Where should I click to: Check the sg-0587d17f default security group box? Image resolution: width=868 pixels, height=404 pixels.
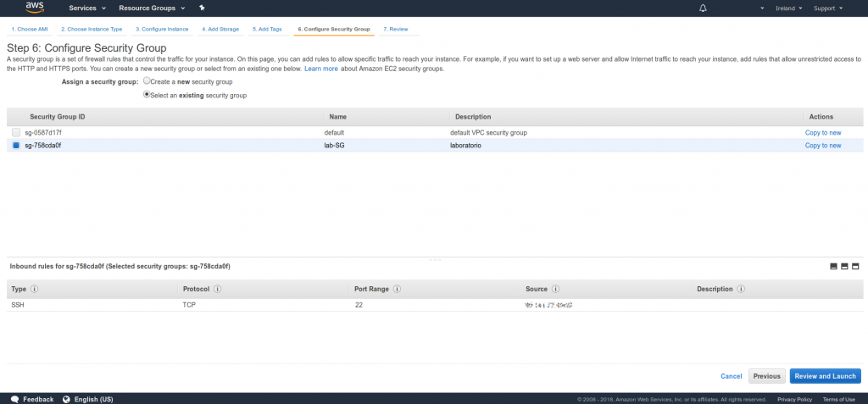click(16, 133)
